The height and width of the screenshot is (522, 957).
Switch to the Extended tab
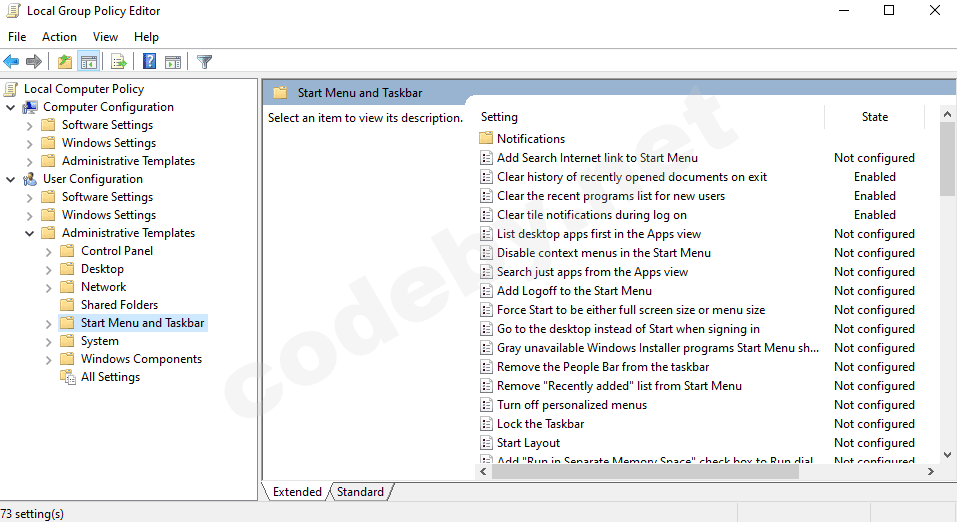pos(297,491)
